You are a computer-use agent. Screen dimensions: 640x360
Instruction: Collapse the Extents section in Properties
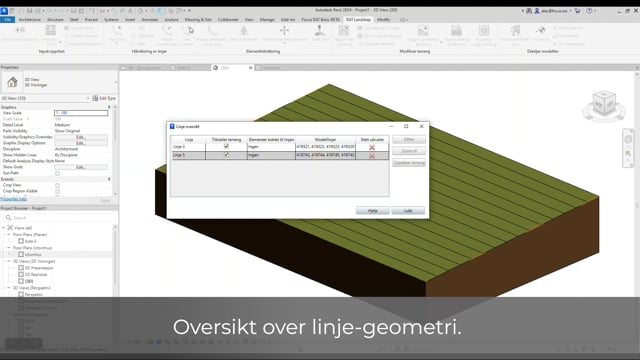coord(109,179)
